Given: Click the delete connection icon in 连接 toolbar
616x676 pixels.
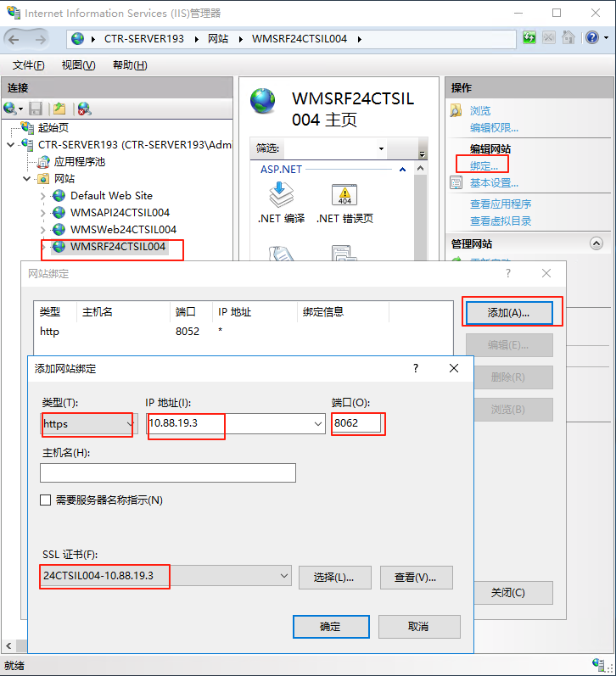Looking at the screenshot, I should coord(84,109).
